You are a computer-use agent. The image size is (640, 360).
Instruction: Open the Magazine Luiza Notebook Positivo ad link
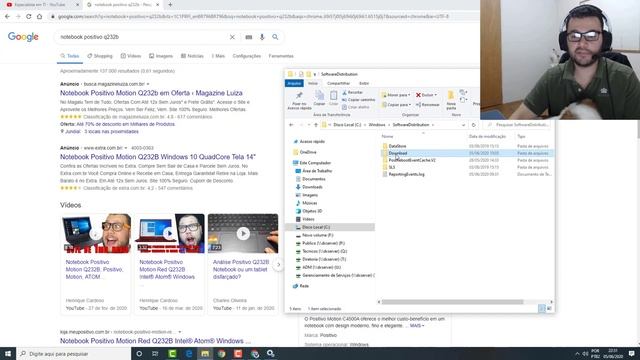(151, 93)
